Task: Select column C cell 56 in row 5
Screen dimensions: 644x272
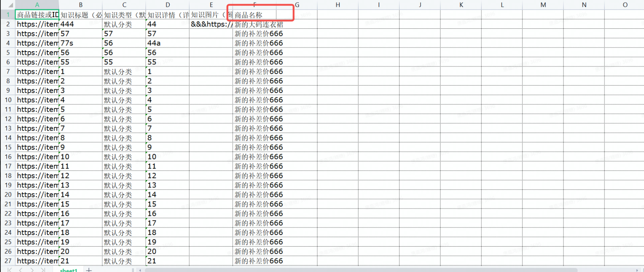Action: pos(124,52)
